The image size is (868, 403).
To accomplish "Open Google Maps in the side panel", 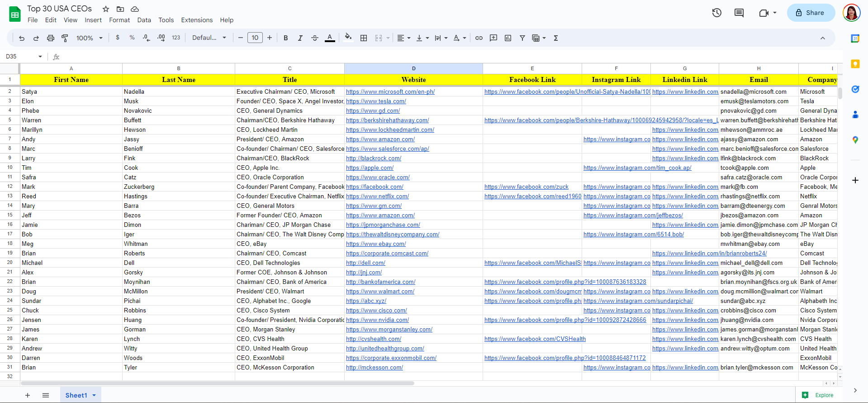I will 855,140.
